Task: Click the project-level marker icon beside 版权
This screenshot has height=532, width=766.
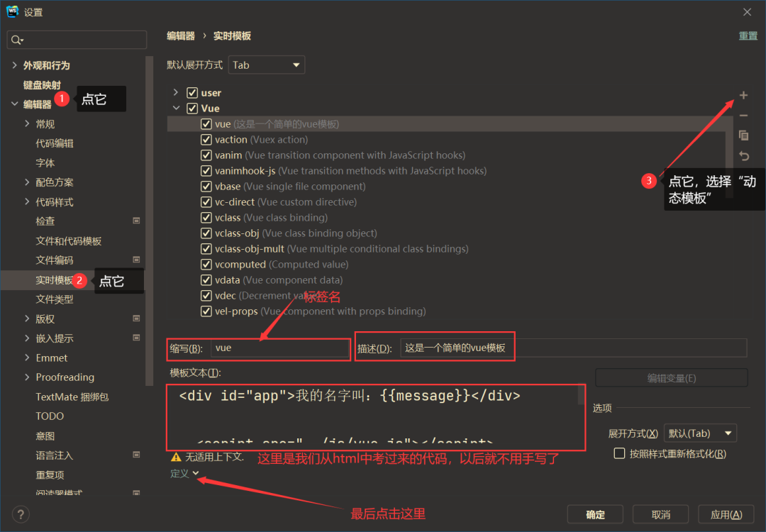Action: (136, 318)
